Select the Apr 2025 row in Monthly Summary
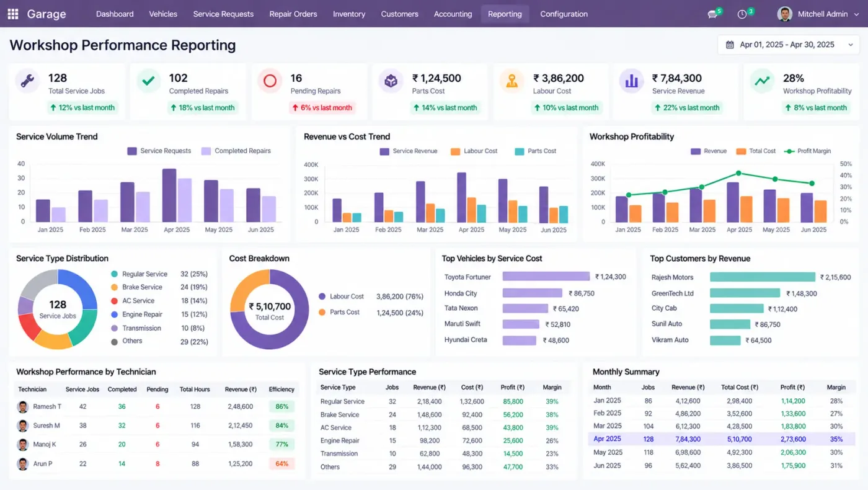This screenshot has height=490, width=868. point(722,439)
